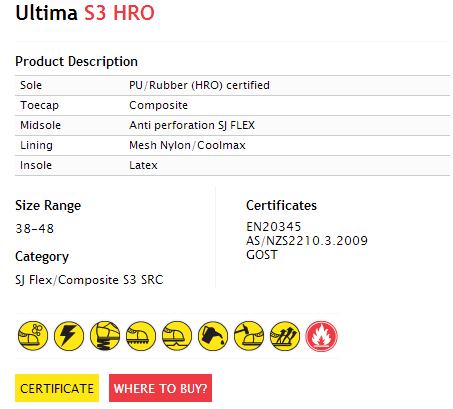This screenshot has width=453, height=409.
Task: Click the red flame heat-resistant icon
Action: 321,336
